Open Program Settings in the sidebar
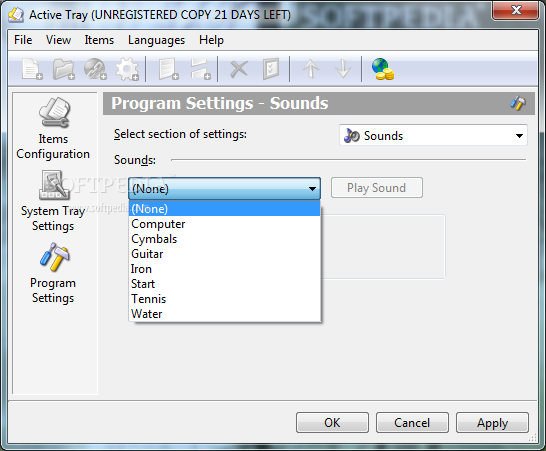 coord(53,273)
